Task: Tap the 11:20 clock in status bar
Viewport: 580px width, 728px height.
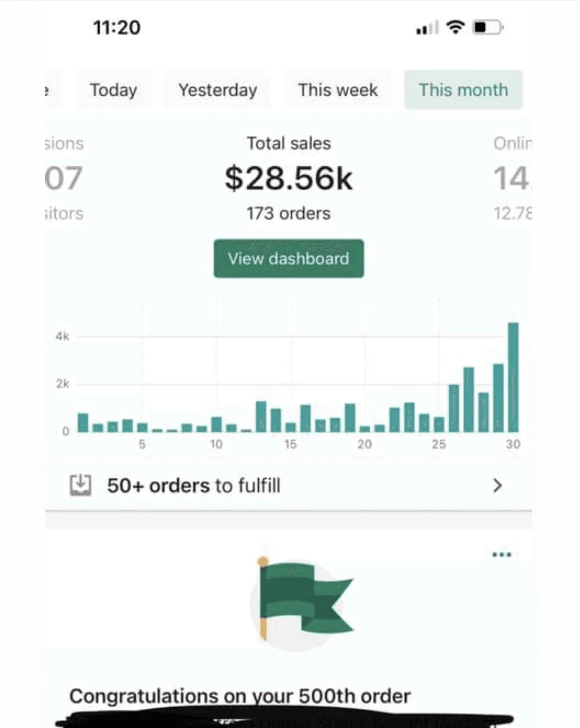Action: (117, 27)
